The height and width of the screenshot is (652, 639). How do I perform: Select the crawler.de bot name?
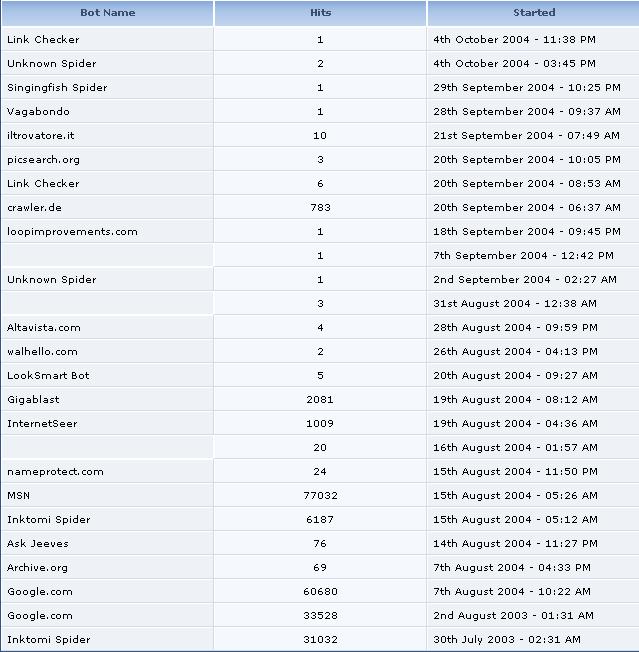[x=35, y=208]
